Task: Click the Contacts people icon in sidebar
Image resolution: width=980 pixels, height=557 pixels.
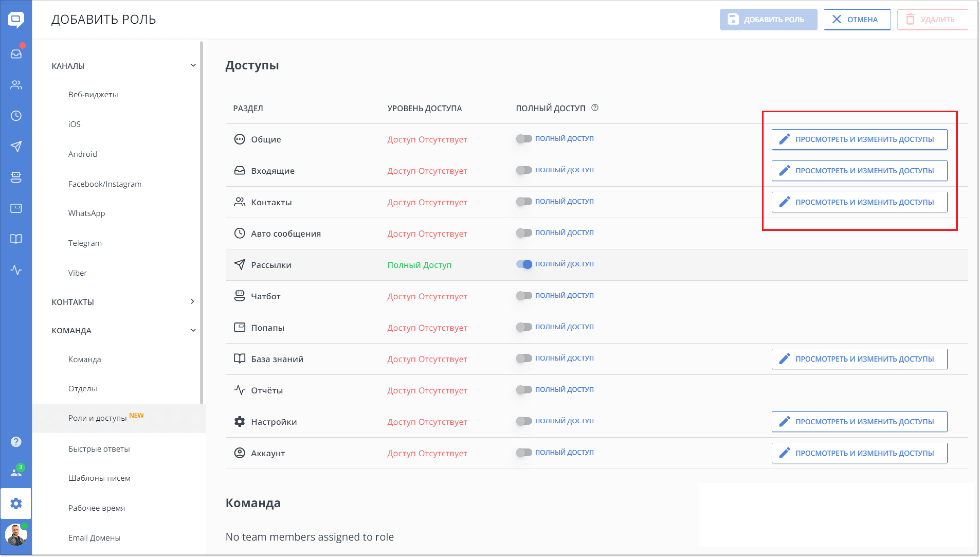Action: (x=16, y=85)
